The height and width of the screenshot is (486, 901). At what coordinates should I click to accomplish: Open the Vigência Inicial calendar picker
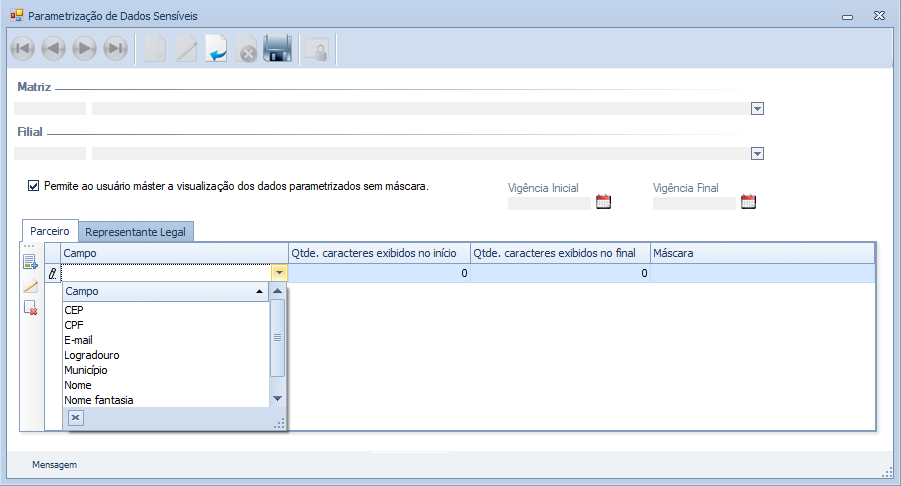pyautogui.click(x=603, y=202)
